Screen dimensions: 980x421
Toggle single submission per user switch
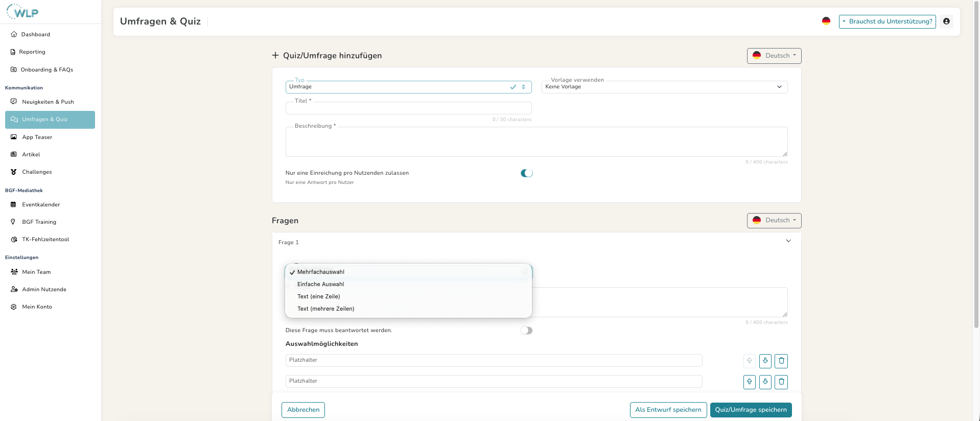(x=526, y=173)
